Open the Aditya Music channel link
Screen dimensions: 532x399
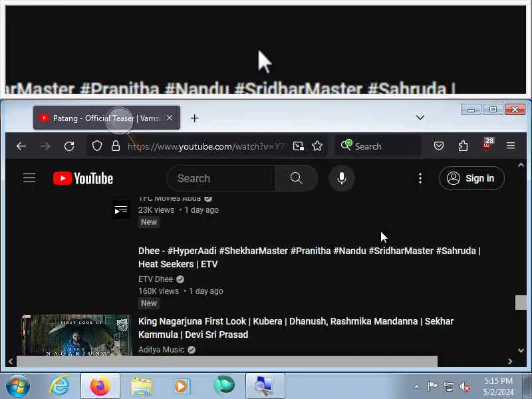162,350
